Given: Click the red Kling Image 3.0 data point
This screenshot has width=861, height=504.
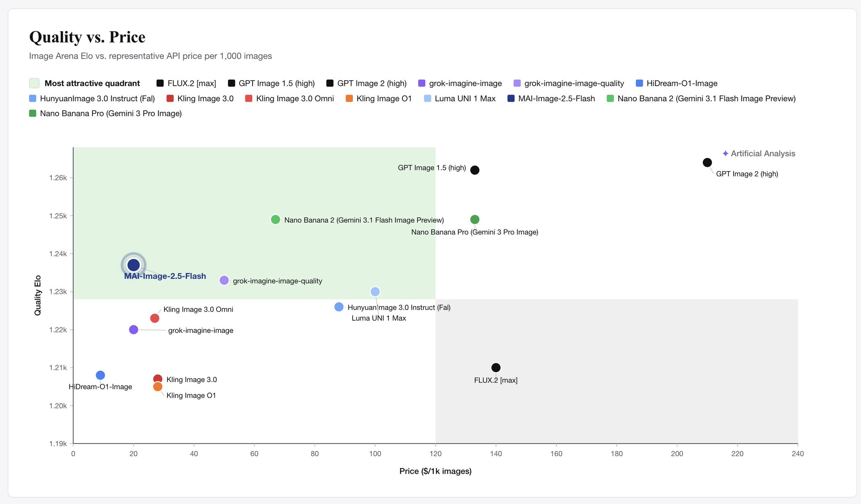Looking at the screenshot, I should (x=158, y=379).
